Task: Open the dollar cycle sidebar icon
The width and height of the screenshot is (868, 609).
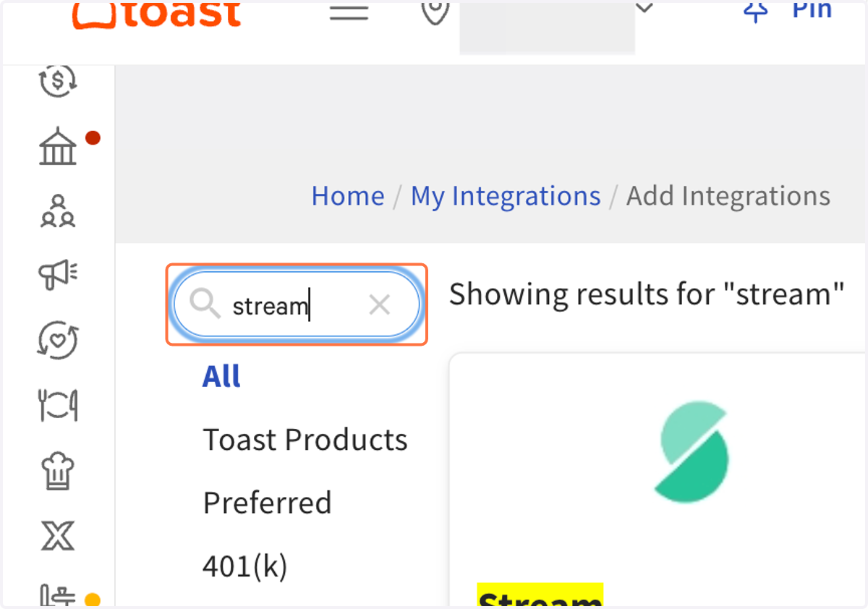Action: 57,80
